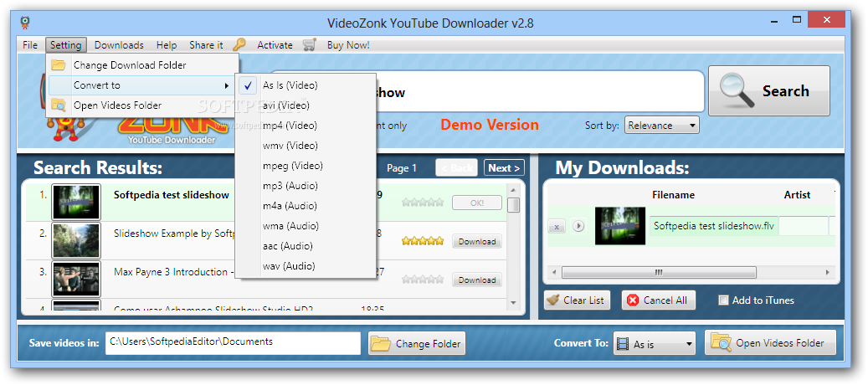
Task: Click the Open Videos Folder menu icon
Action: [59, 105]
